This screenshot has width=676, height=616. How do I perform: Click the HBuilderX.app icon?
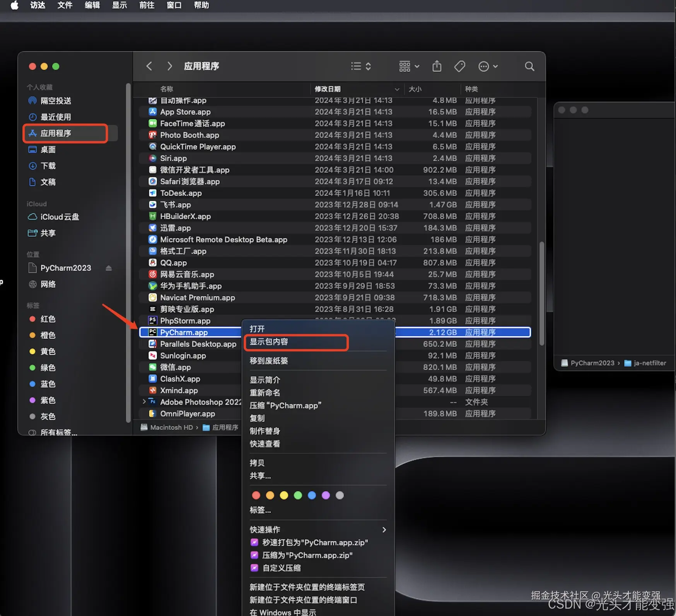click(153, 216)
